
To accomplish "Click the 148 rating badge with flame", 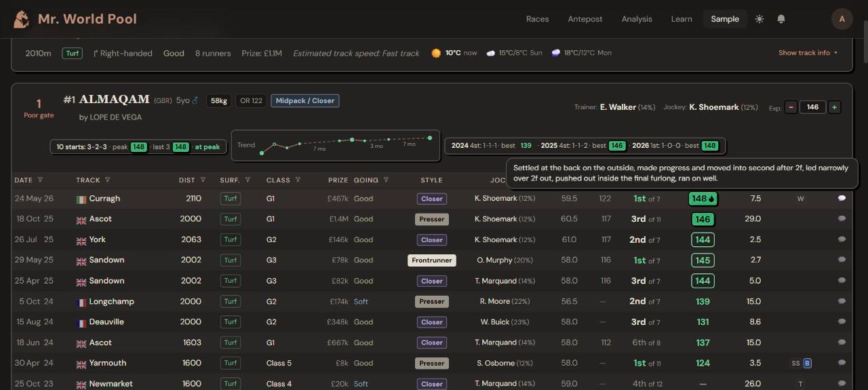I will (x=703, y=199).
